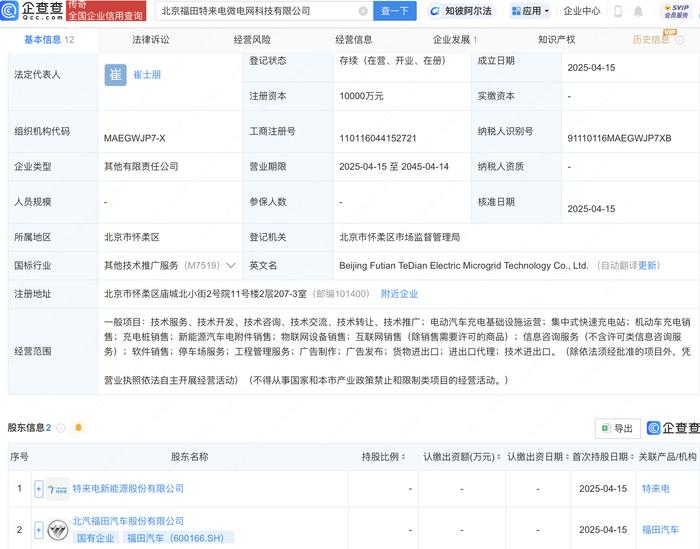Select registration number 110116044152721
Image resolution: width=700 pixels, height=549 pixels.
click(378, 138)
